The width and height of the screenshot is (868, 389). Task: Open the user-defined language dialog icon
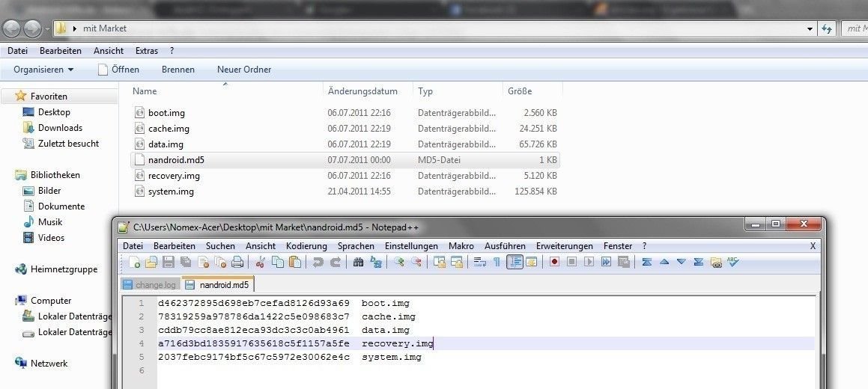coord(531,262)
